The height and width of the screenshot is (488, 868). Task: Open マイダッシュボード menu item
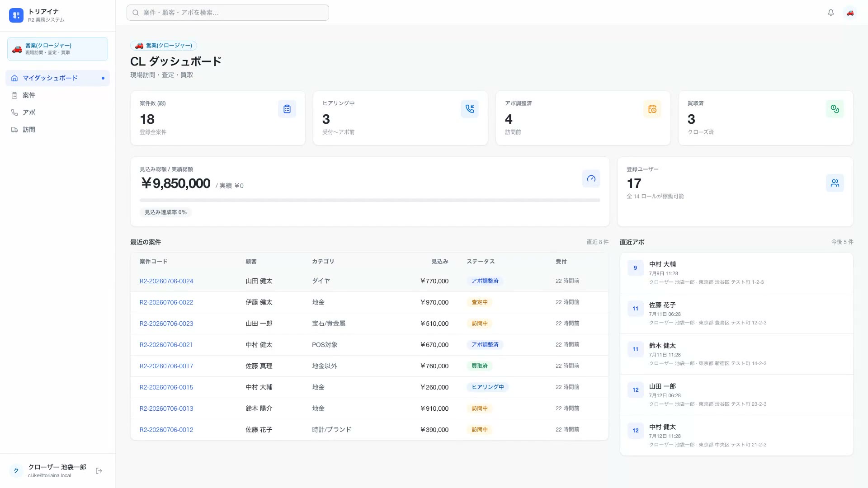coord(57,78)
